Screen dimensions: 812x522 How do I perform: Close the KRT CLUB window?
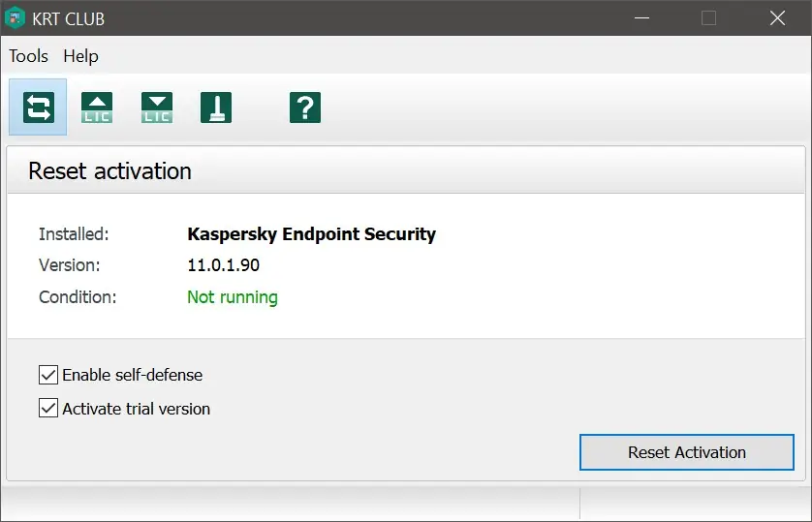coord(777,18)
